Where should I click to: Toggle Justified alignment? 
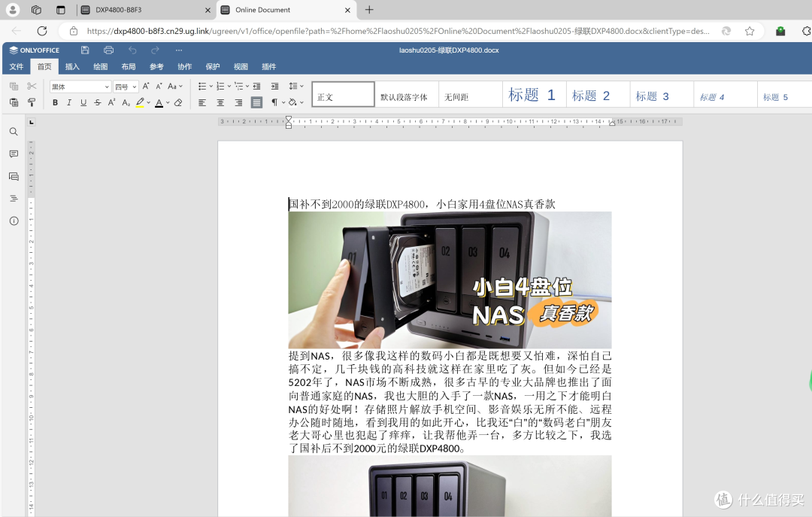click(x=257, y=102)
